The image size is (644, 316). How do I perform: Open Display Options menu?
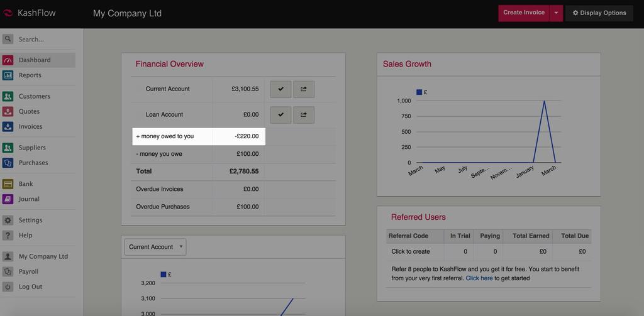599,13
